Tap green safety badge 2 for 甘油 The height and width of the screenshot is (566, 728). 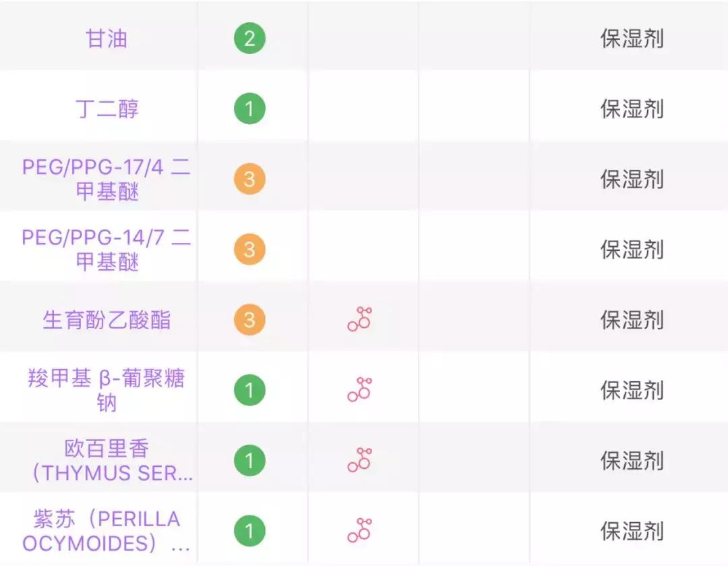point(250,38)
